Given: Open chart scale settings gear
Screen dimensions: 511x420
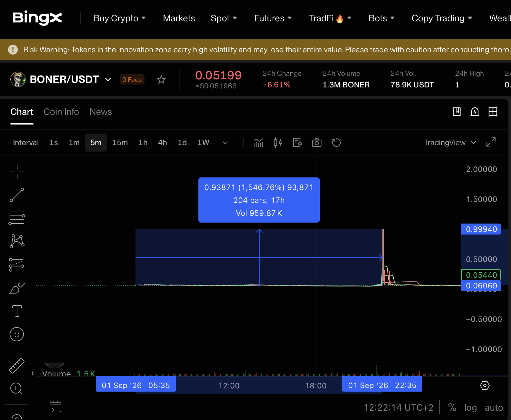Looking at the screenshot, I should tap(485, 385).
